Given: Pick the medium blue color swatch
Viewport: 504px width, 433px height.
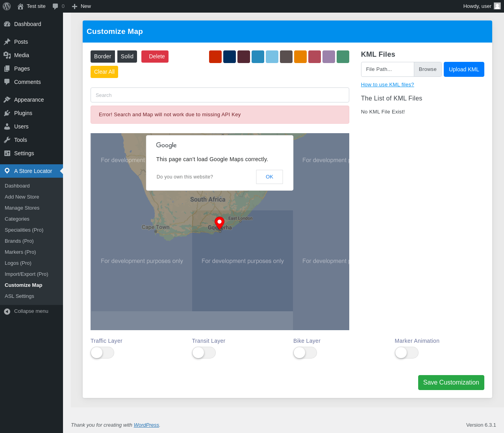Looking at the screenshot, I should (x=258, y=57).
